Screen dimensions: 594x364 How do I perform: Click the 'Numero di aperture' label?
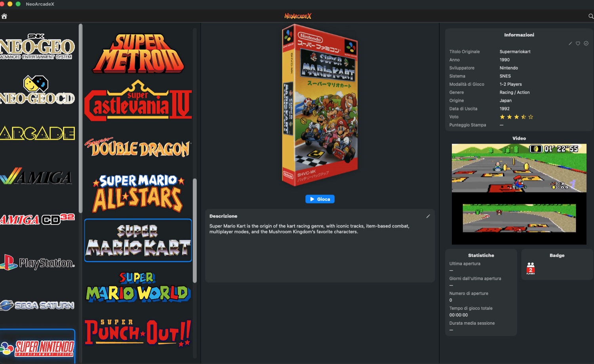pyautogui.click(x=468, y=293)
